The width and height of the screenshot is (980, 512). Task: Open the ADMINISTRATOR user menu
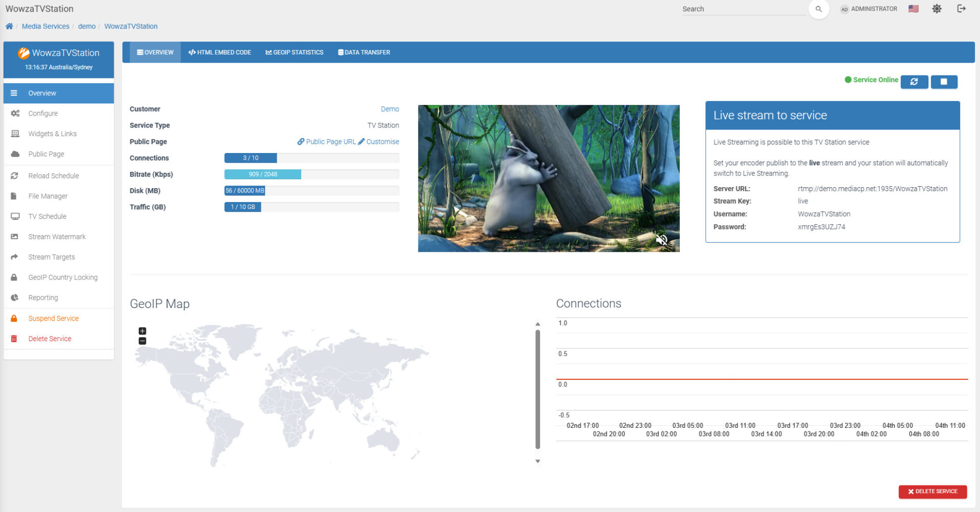pos(869,9)
